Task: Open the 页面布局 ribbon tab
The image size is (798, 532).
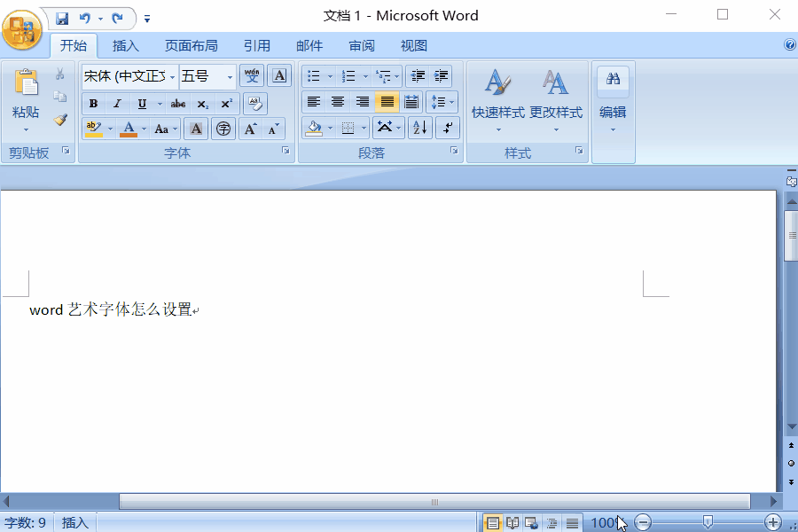Action: [x=191, y=46]
